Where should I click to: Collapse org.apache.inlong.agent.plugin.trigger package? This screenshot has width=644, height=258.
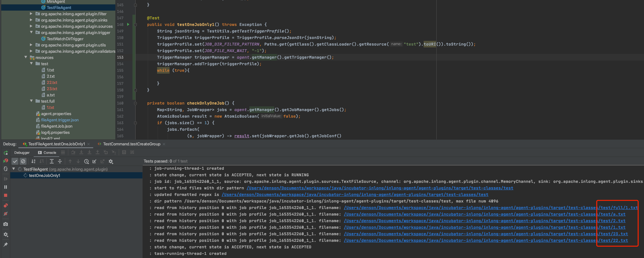pos(31,32)
